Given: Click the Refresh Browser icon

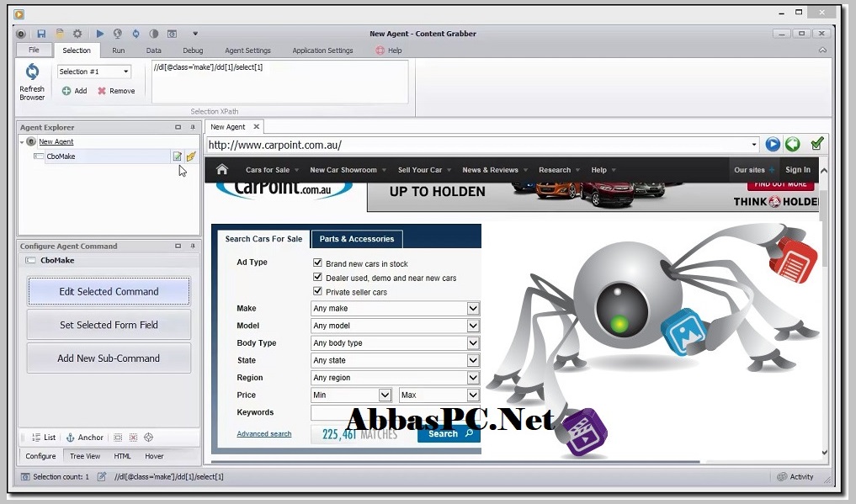Looking at the screenshot, I should pyautogui.click(x=32, y=72).
